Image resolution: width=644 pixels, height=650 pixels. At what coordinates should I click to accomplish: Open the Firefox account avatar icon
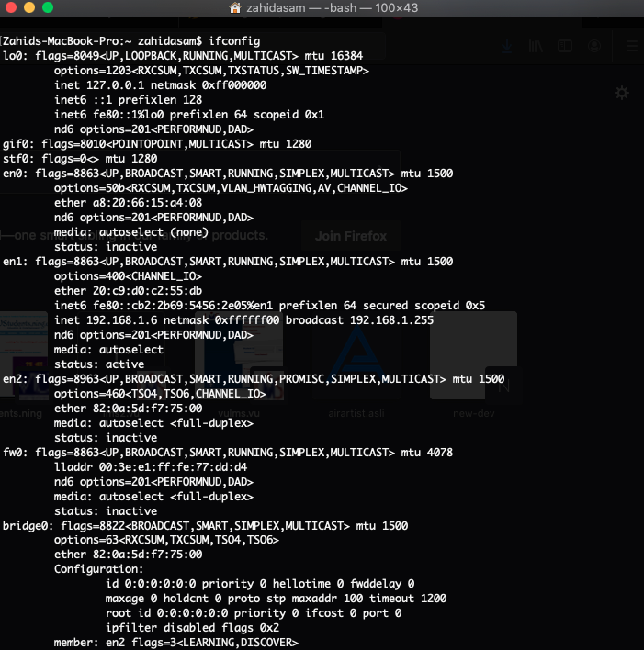click(594, 46)
